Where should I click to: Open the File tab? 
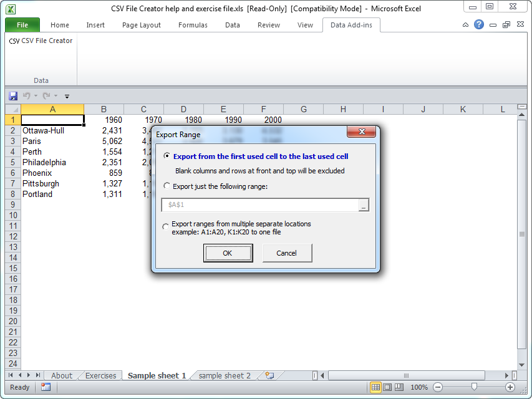coord(22,25)
